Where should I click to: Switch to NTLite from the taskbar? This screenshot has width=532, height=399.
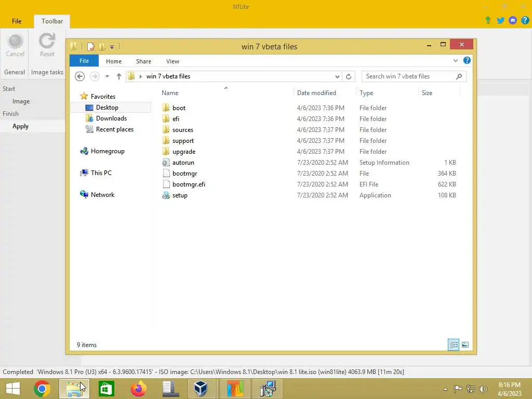[x=235, y=389]
